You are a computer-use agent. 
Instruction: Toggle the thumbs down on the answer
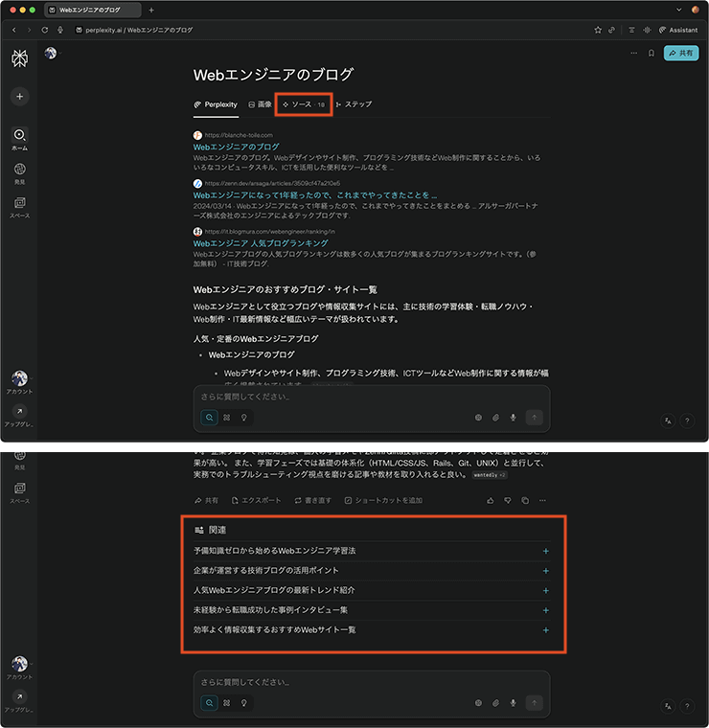(508, 500)
